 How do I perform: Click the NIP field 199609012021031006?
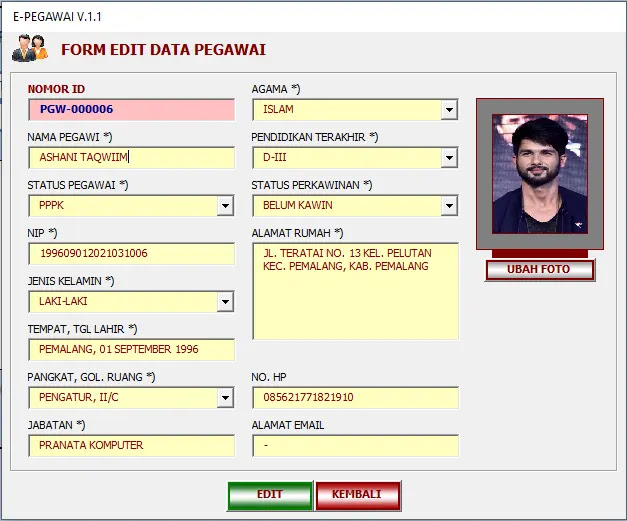(x=132, y=254)
